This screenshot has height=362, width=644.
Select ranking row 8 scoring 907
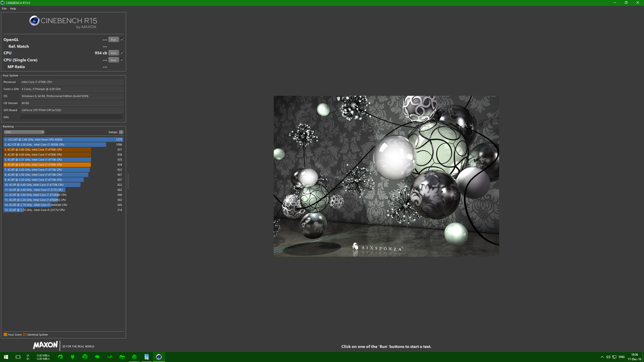coord(63,175)
